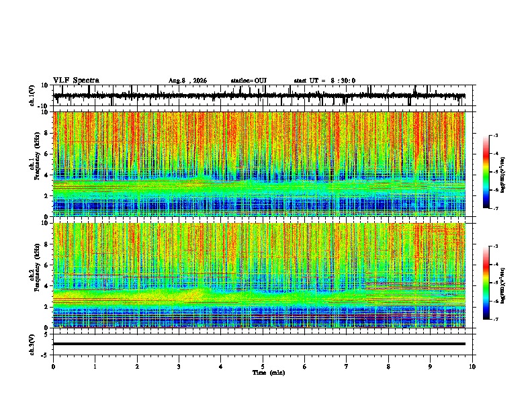Viewport: 532px width, 411px height.
Task: Click the "8" kHz tick label on ch.1 spectrogram
Action: tap(46, 133)
